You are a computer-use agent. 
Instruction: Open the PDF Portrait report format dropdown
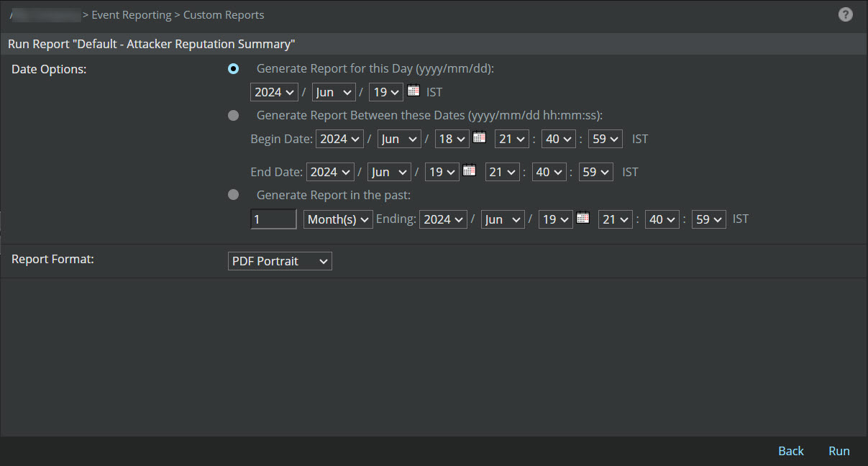pyautogui.click(x=280, y=261)
